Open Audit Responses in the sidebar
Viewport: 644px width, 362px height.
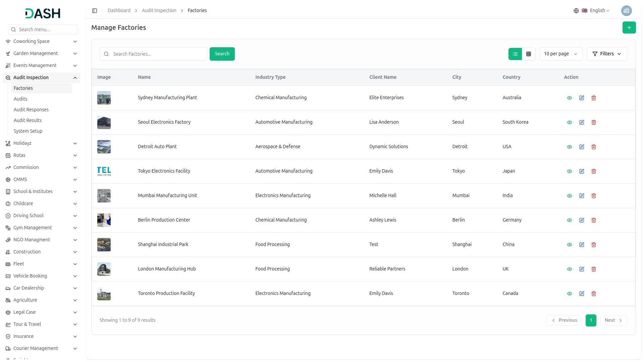click(31, 110)
